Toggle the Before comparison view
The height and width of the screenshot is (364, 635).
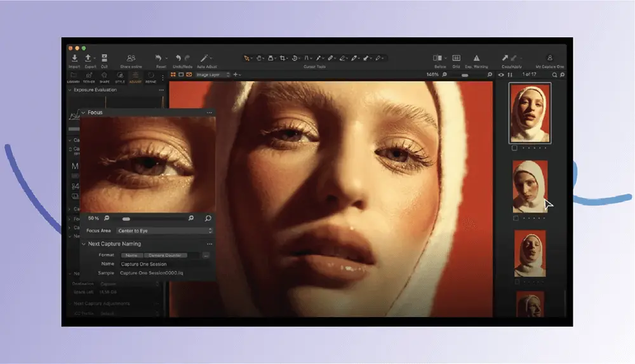coord(438,58)
